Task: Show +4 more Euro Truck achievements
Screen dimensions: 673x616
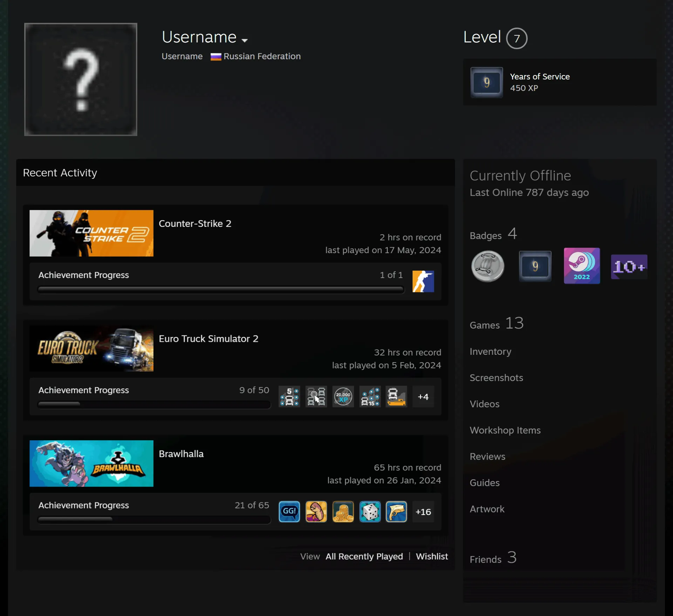Action: point(423,397)
